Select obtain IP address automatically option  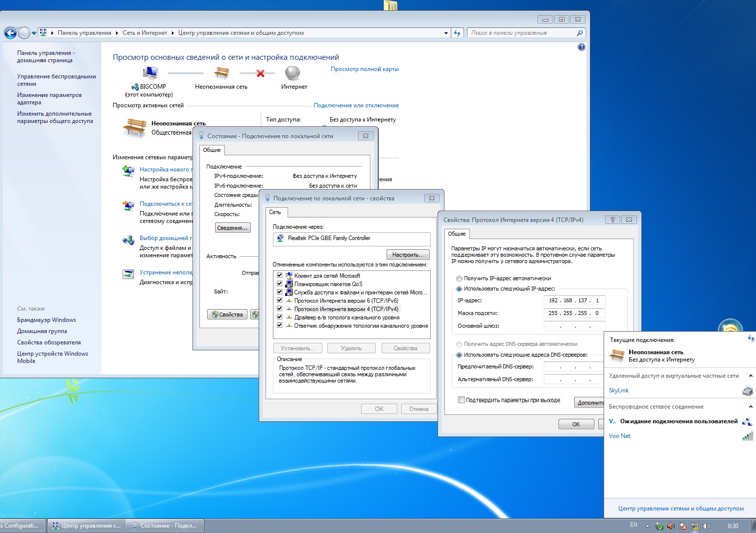(459, 278)
